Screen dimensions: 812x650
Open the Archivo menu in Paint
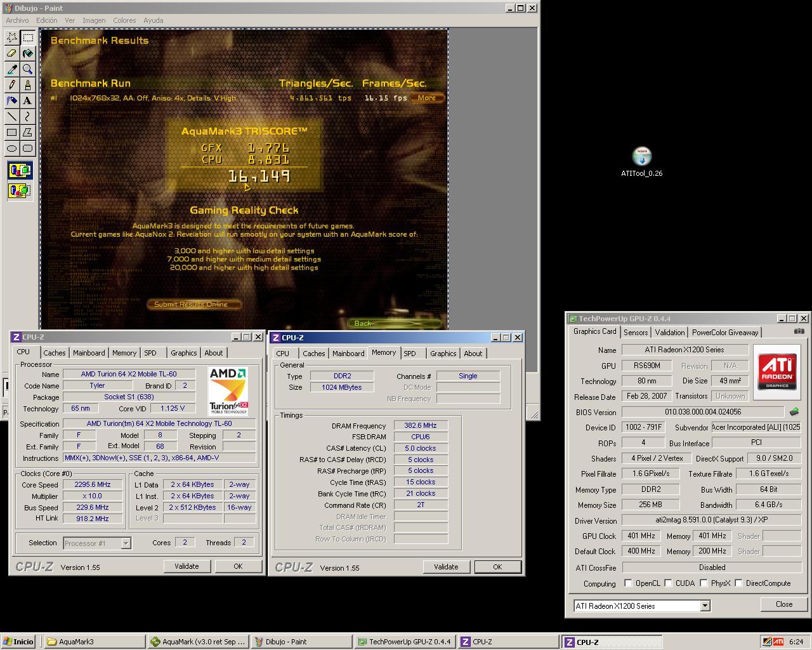point(17,20)
